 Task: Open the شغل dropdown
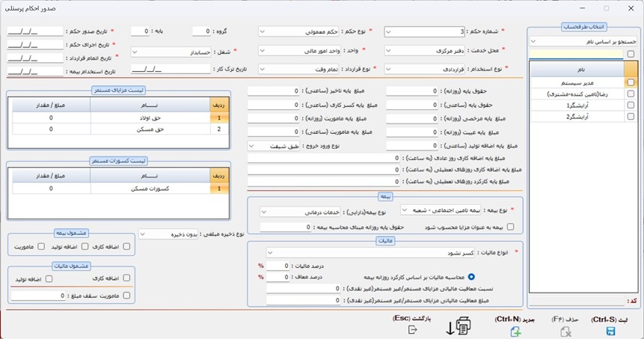click(x=171, y=52)
